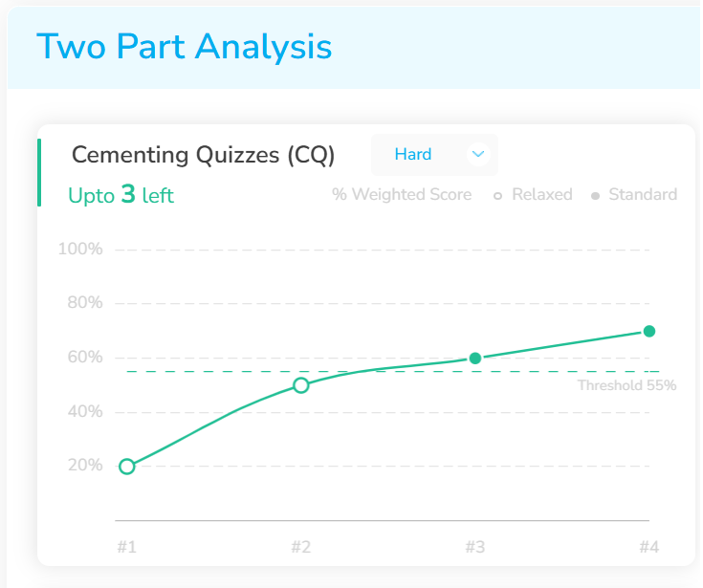Select the #3 x-axis label

(x=475, y=547)
